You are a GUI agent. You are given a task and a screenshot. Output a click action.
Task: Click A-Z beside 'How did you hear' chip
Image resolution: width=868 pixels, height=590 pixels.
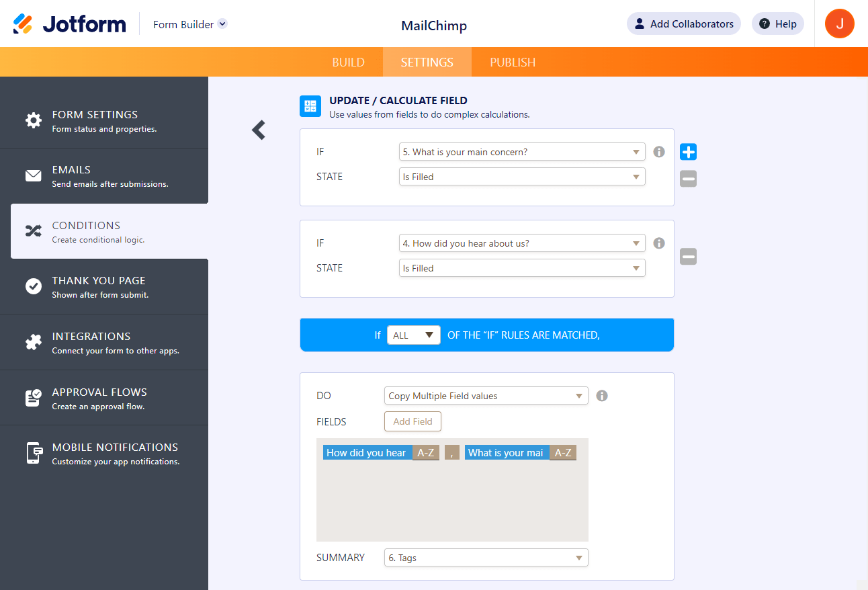tap(426, 453)
